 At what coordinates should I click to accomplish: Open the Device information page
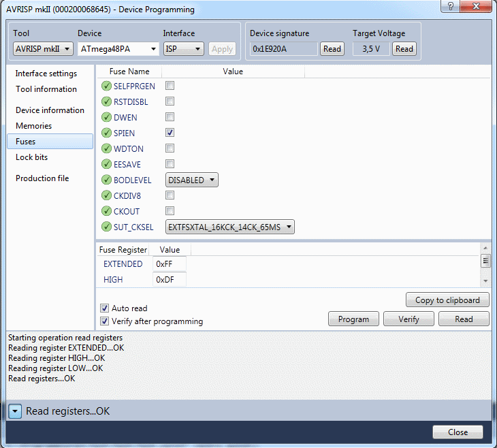click(50, 110)
